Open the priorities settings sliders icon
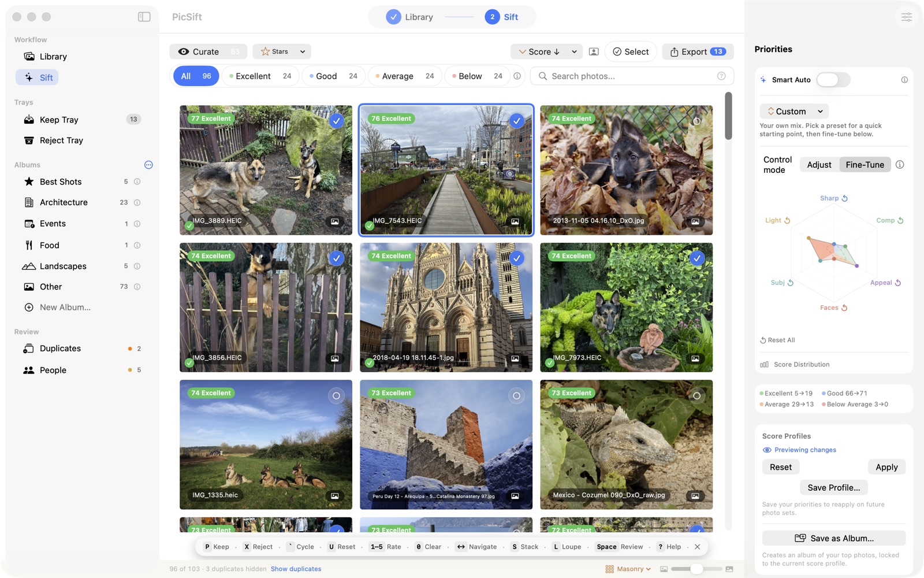The height and width of the screenshot is (578, 924). (x=907, y=17)
